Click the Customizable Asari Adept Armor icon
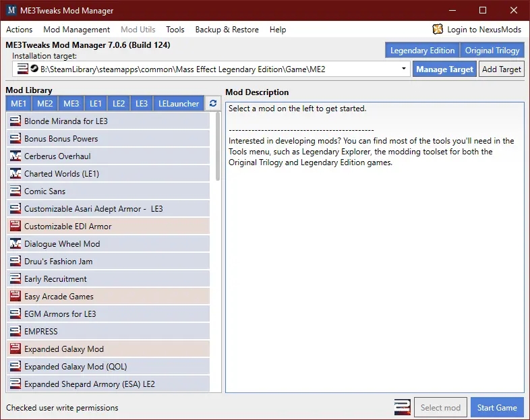The height and width of the screenshot is (420, 530). click(x=16, y=209)
